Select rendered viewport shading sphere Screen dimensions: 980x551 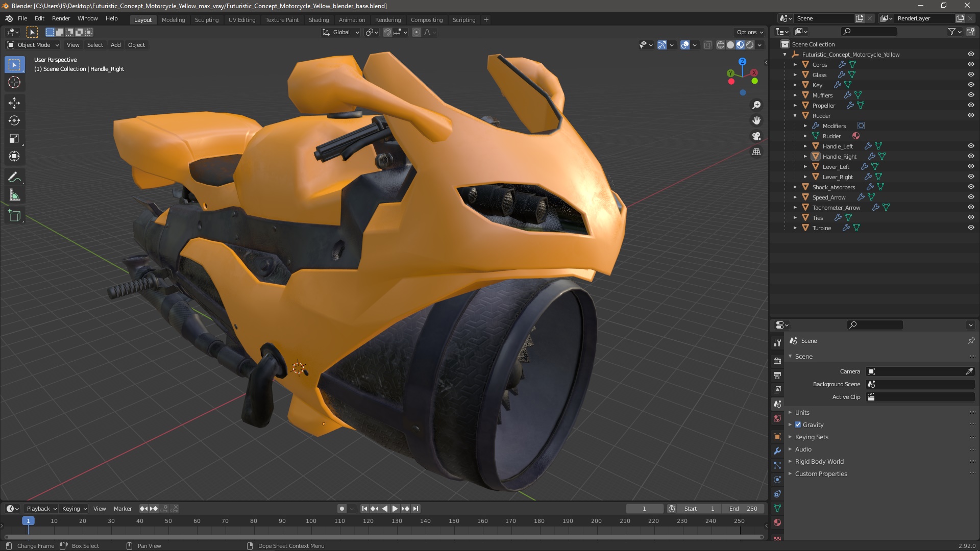[x=750, y=45]
